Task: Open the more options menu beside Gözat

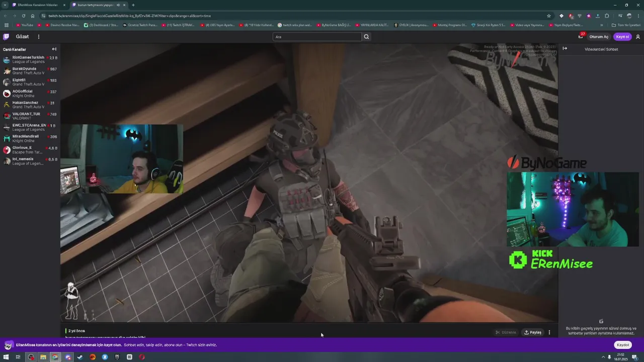Action: [38, 37]
